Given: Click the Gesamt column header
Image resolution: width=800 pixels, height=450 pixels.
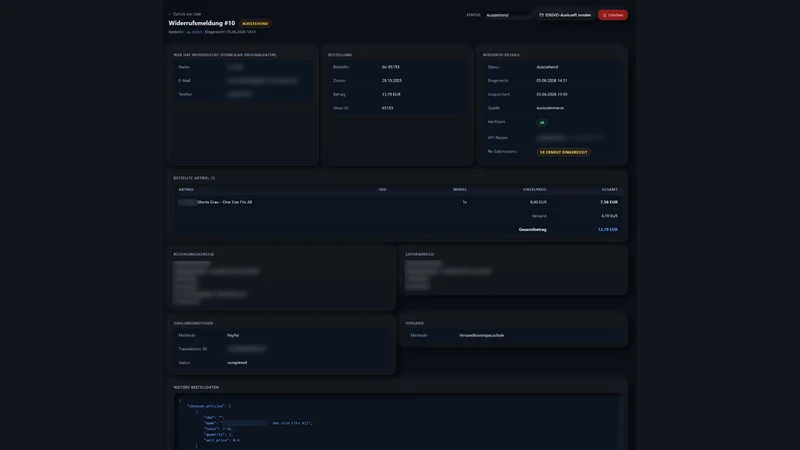Looking at the screenshot, I should coord(610,189).
